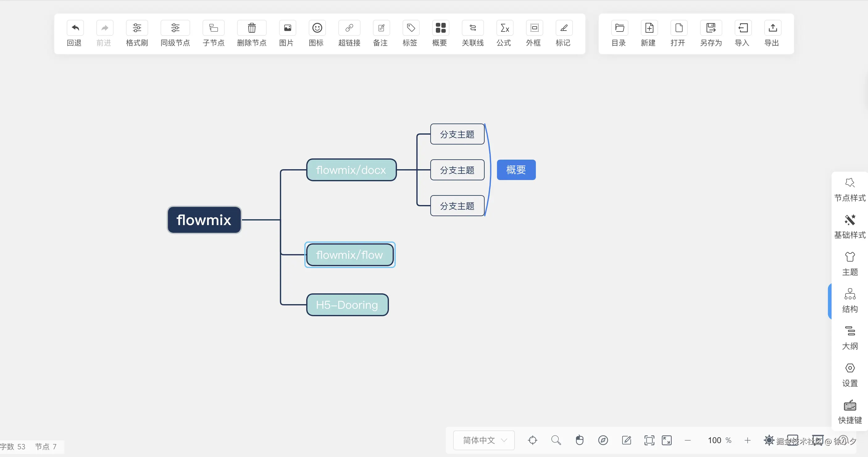The image size is (868, 457).
Task: Switch to 大纲 outline sidebar tab
Action: click(x=849, y=338)
